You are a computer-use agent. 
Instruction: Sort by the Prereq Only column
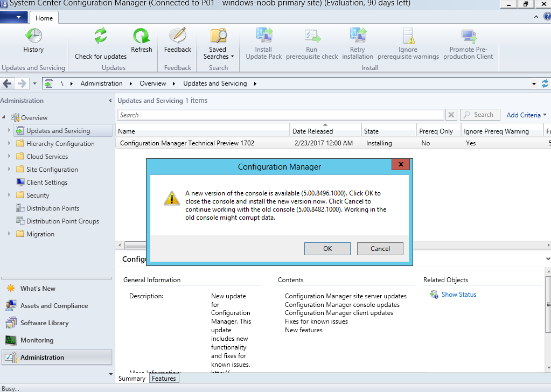click(x=438, y=131)
